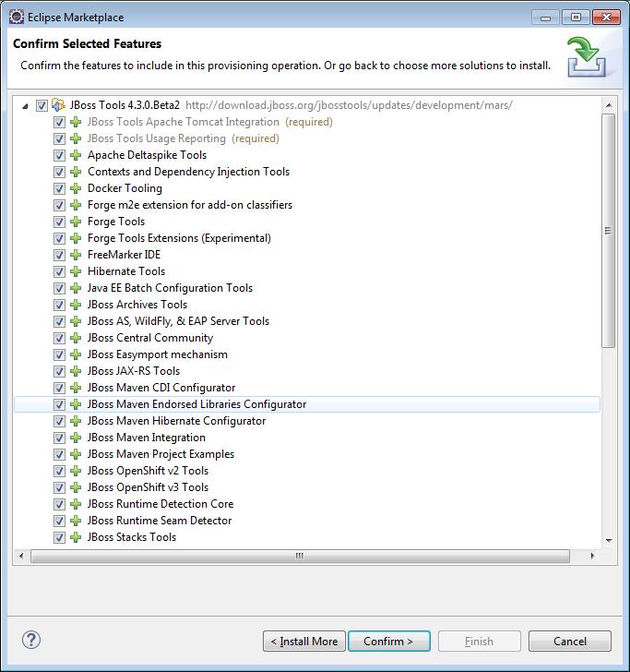Click the plus icon next to JBoss Runtime Seam Detector
Image resolution: width=630 pixels, height=672 pixels.
(x=76, y=521)
